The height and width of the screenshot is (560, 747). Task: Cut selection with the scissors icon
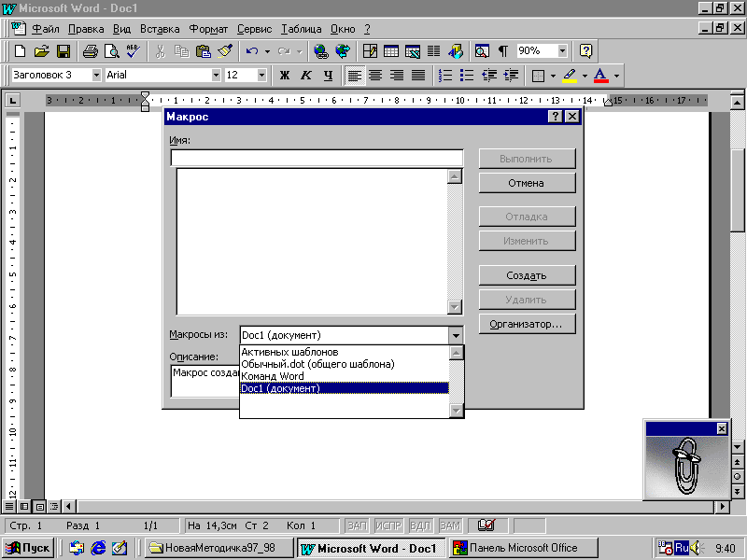coord(160,51)
